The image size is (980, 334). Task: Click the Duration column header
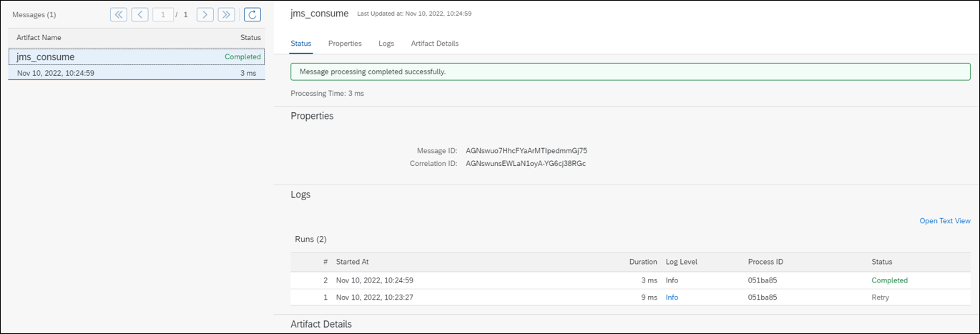(x=643, y=262)
